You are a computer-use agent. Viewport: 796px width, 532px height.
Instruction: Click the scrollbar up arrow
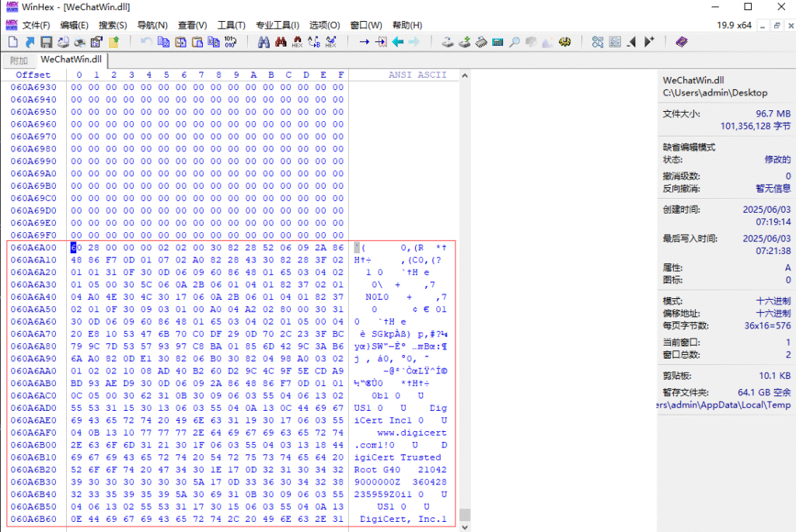tap(465, 75)
